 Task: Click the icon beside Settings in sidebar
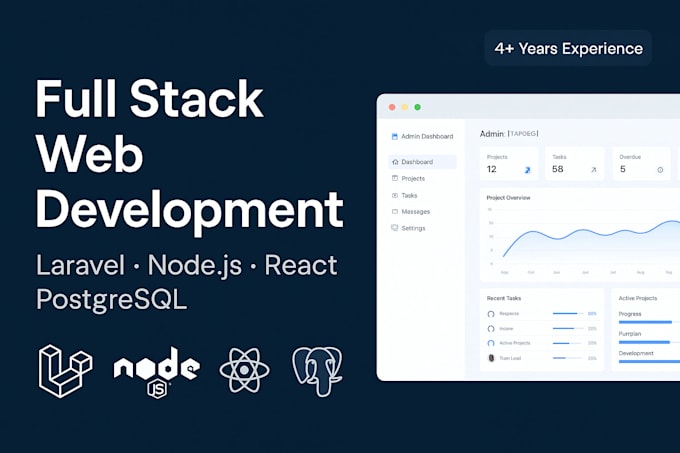(395, 228)
